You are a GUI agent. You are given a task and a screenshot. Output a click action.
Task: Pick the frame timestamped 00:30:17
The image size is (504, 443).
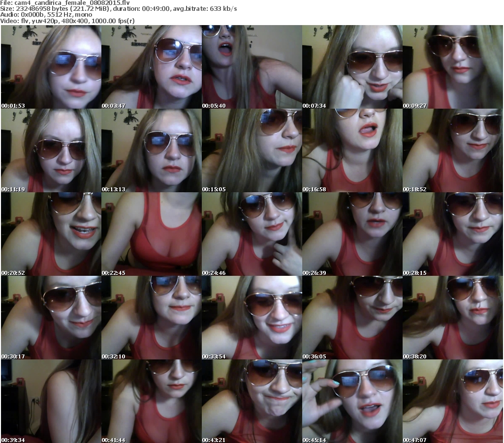pyautogui.click(x=51, y=318)
